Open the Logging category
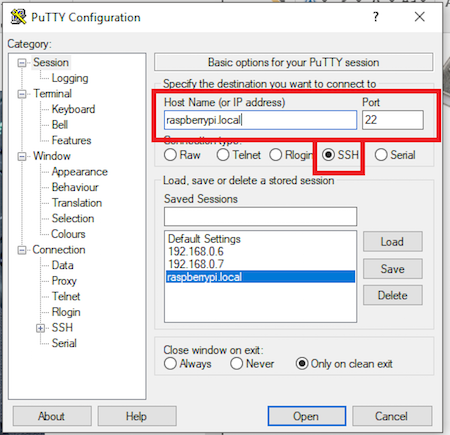 (x=70, y=78)
